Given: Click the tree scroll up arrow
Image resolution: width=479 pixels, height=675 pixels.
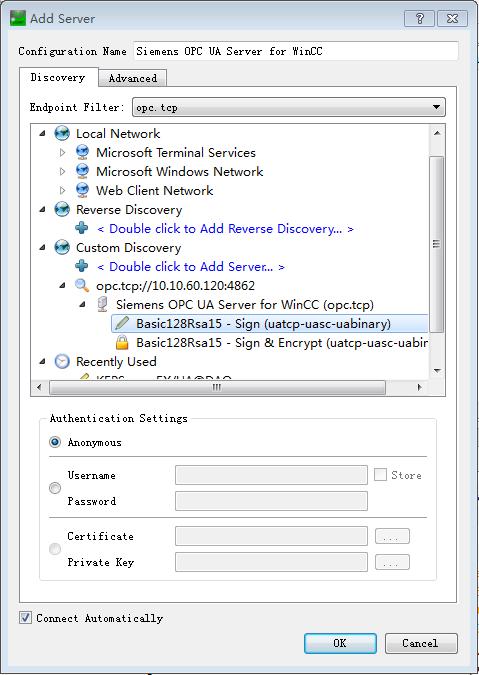Looking at the screenshot, I should [437, 133].
